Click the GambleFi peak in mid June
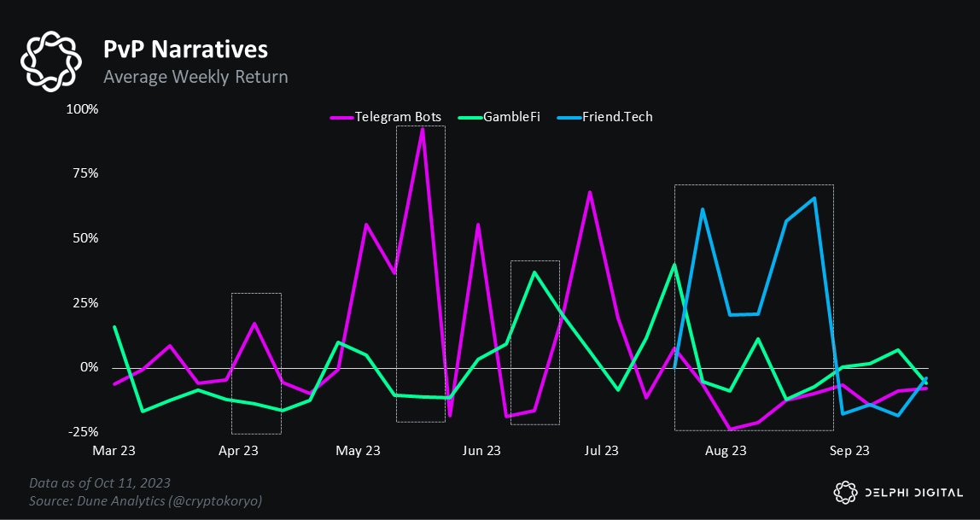This screenshot has height=520, width=980. [534, 272]
